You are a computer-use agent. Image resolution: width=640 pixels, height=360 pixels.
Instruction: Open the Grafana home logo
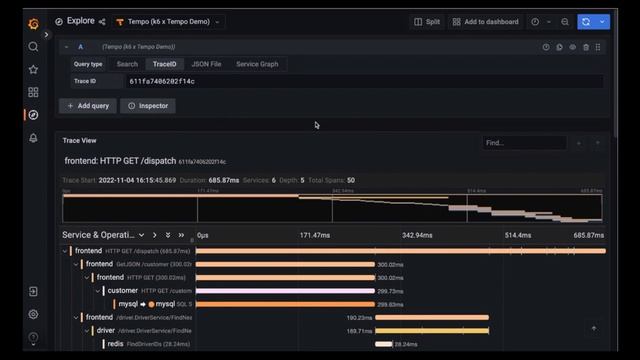coord(33,24)
